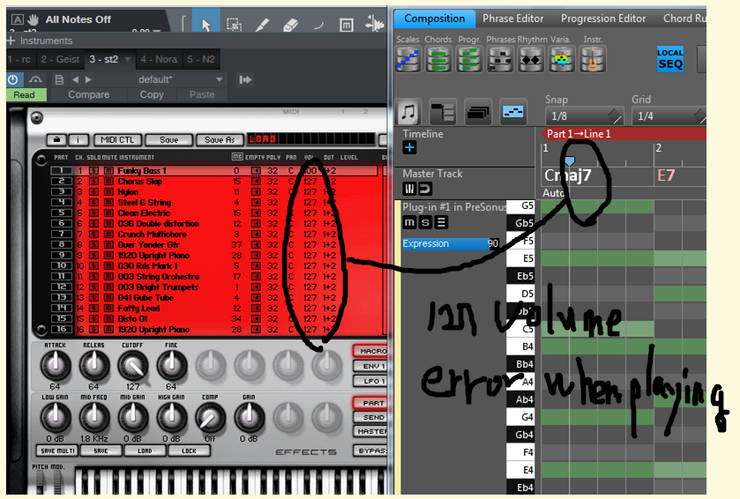This screenshot has height=499, width=740.
Task: Switch to the Phrase Editor tab
Action: [513, 19]
